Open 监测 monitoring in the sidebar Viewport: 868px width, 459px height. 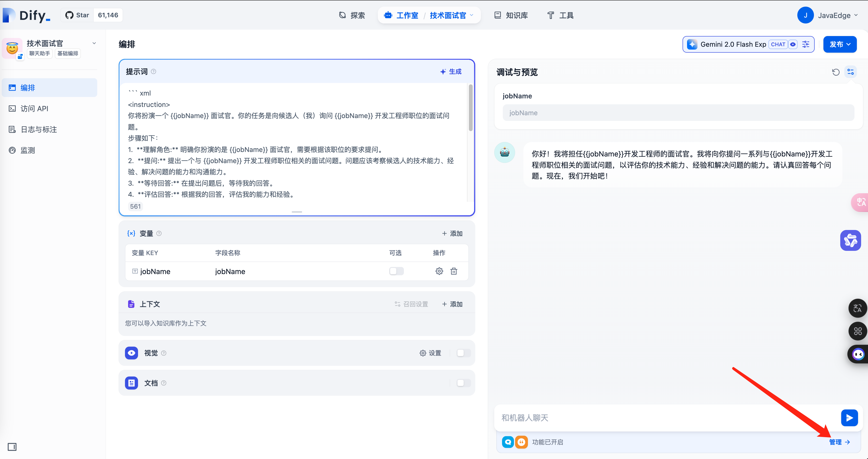pos(49,150)
